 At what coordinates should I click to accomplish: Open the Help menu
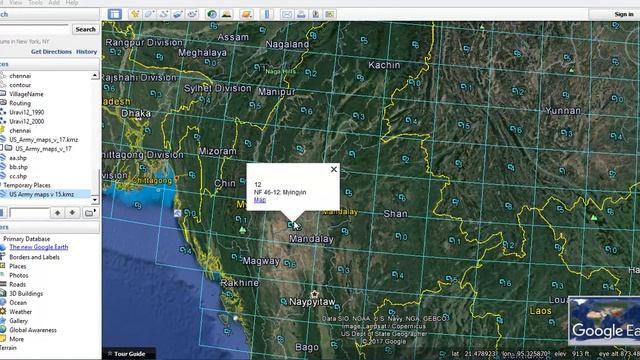point(72,2)
